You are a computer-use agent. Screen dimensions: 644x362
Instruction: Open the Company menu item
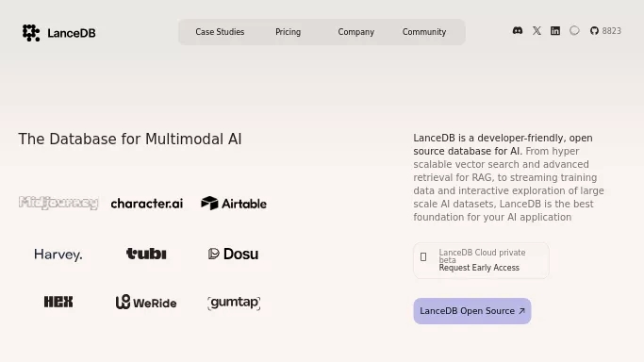point(356,32)
